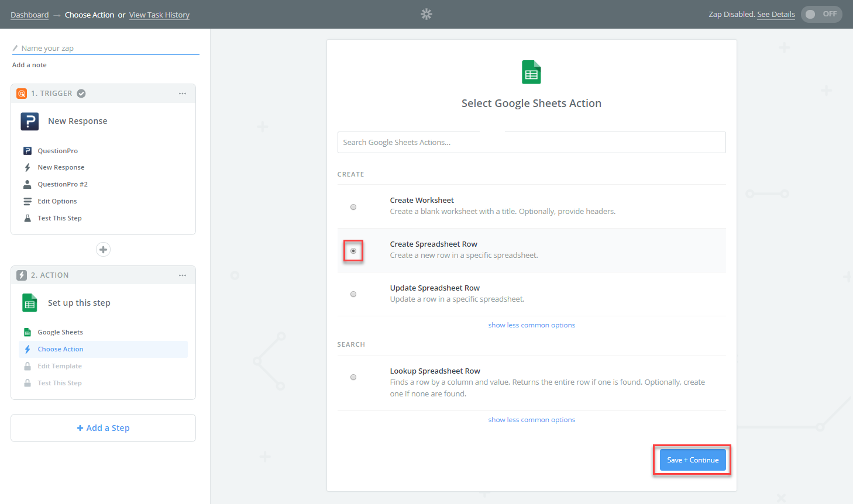Screen dimensions: 853x504
Task: Open the Choose Action step item
Action: tap(61, 349)
